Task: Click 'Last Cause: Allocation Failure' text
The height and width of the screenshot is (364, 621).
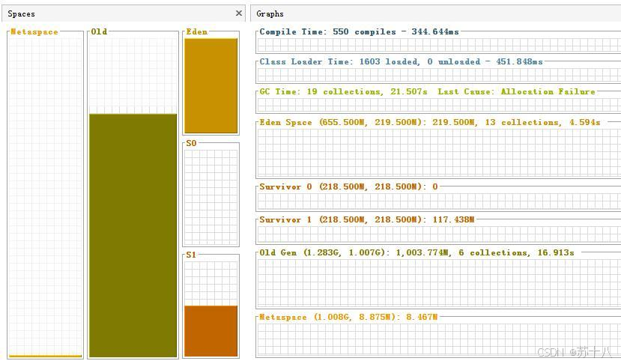Action: click(516, 91)
